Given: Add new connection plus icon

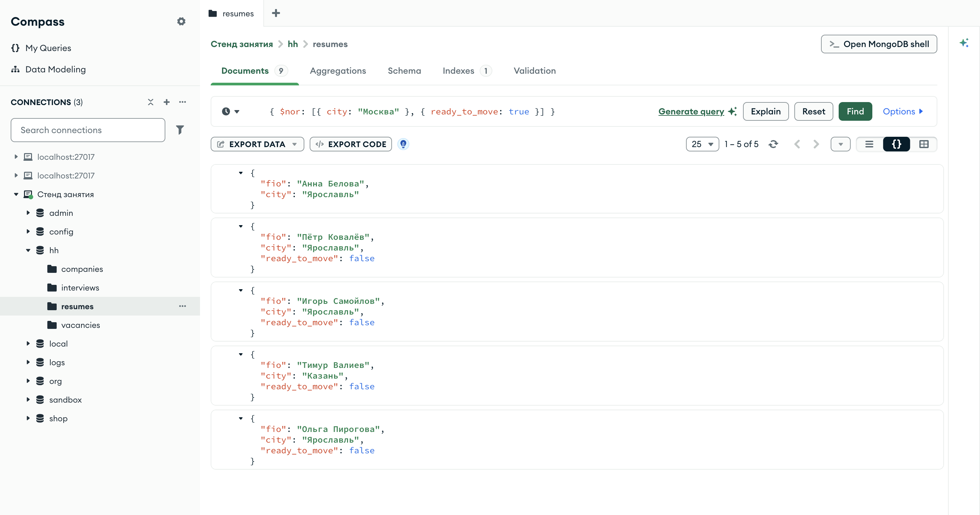Looking at the screenshot, I should pos(167,102).
